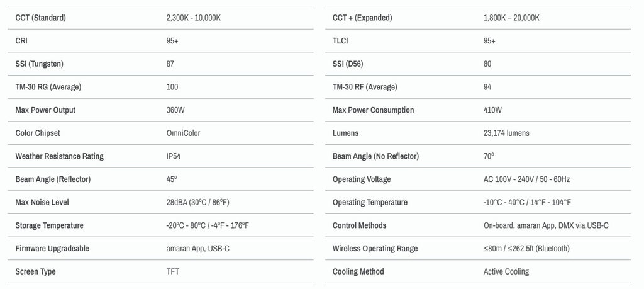
Task: Select the 360W max power output value
Action: 175,110
